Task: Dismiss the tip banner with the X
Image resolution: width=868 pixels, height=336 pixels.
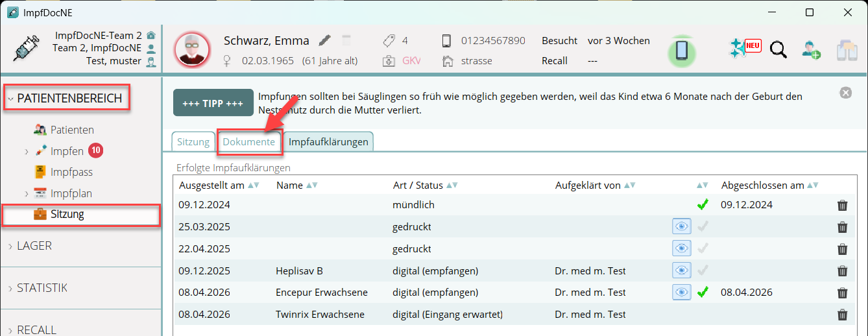Action: coord(845,93)
